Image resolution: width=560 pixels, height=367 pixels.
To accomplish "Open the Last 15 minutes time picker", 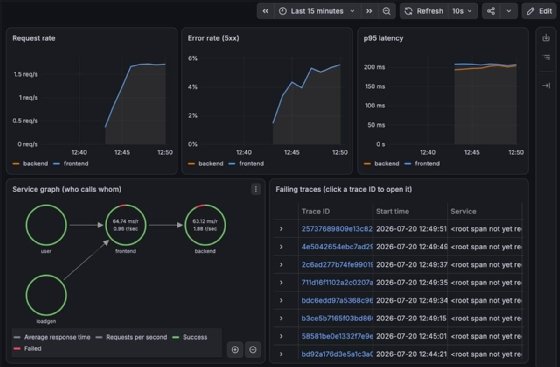I will [x=317, y=11].
